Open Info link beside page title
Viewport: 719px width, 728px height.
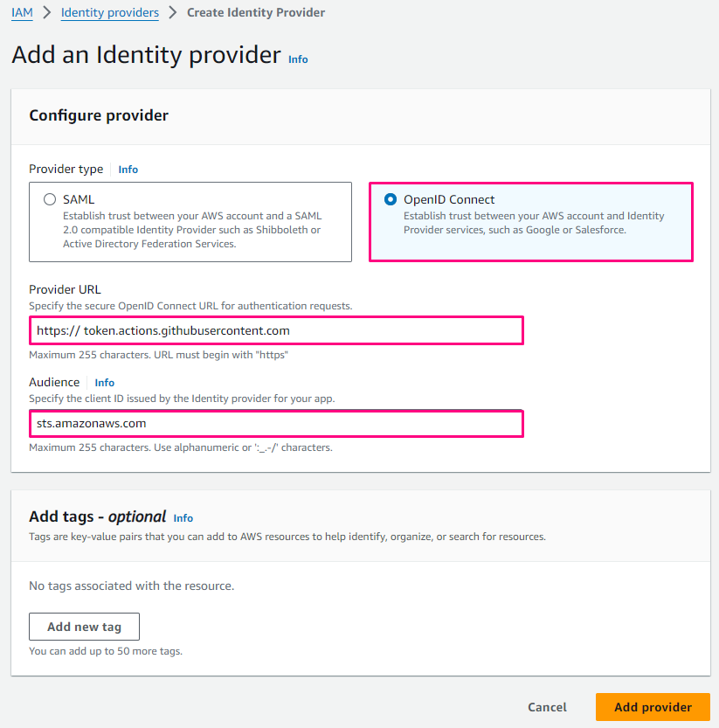click(x=298, y=59)
